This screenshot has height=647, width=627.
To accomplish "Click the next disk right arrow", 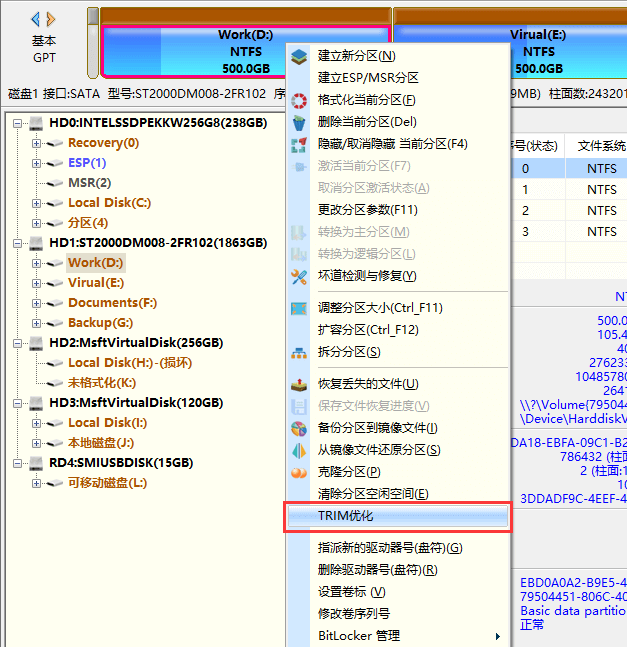I will tap(51, 19).
